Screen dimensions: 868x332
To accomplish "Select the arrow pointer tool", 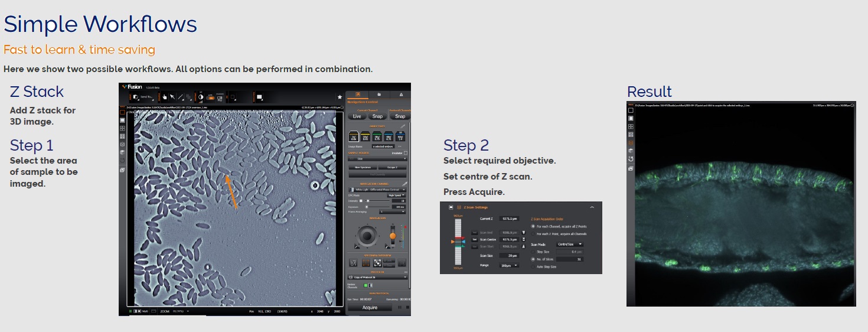I will tap(172, 97).
